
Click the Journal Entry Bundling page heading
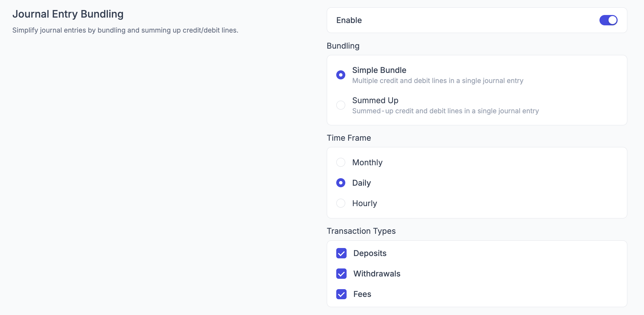coord(68,14)
